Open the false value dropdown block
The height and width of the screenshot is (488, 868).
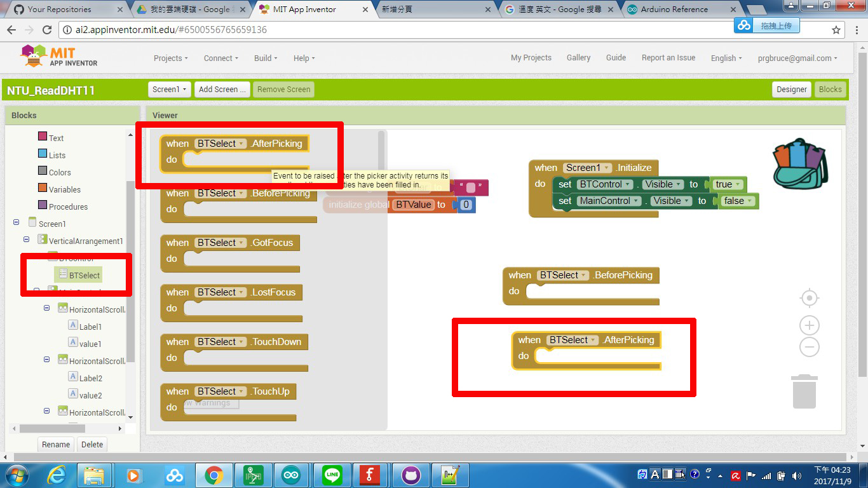pos(739,201)
